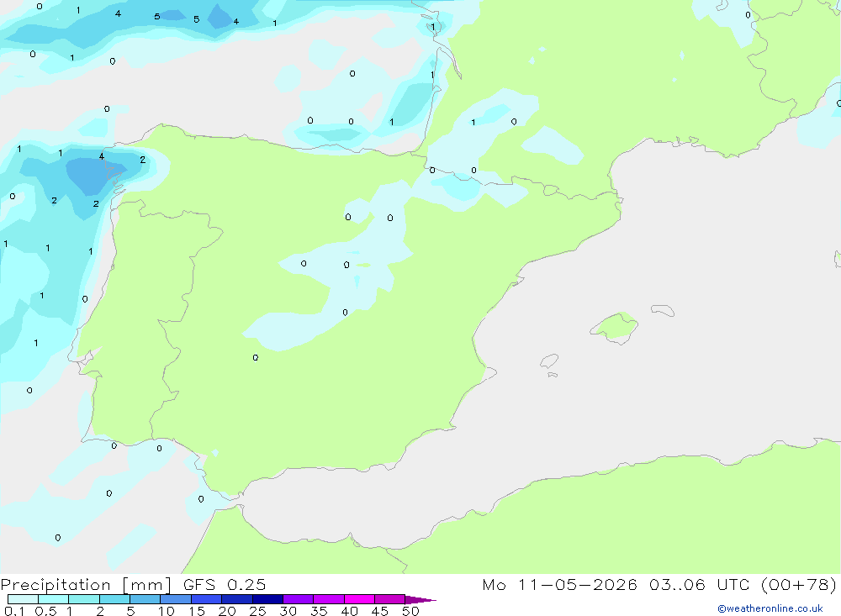Click the "Mo 11-05-2026" date text
The width and height of the screenshot is (841, 616).
559,585
